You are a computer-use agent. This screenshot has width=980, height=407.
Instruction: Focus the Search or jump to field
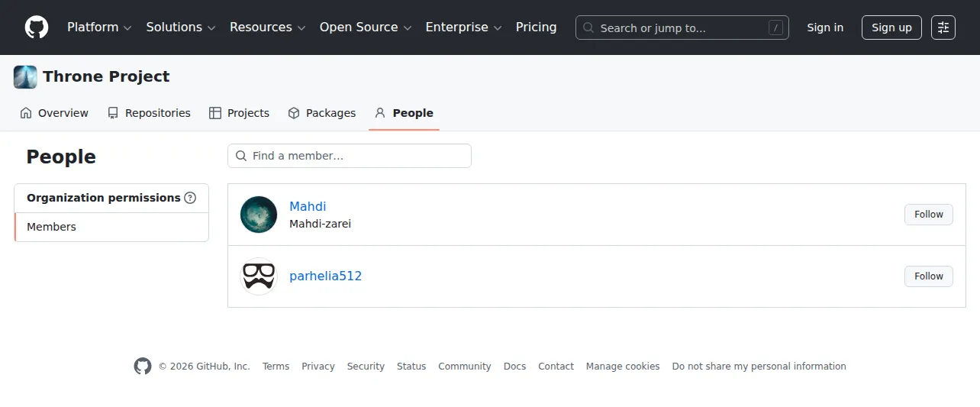pyautogui.click(x=682, y=27)
